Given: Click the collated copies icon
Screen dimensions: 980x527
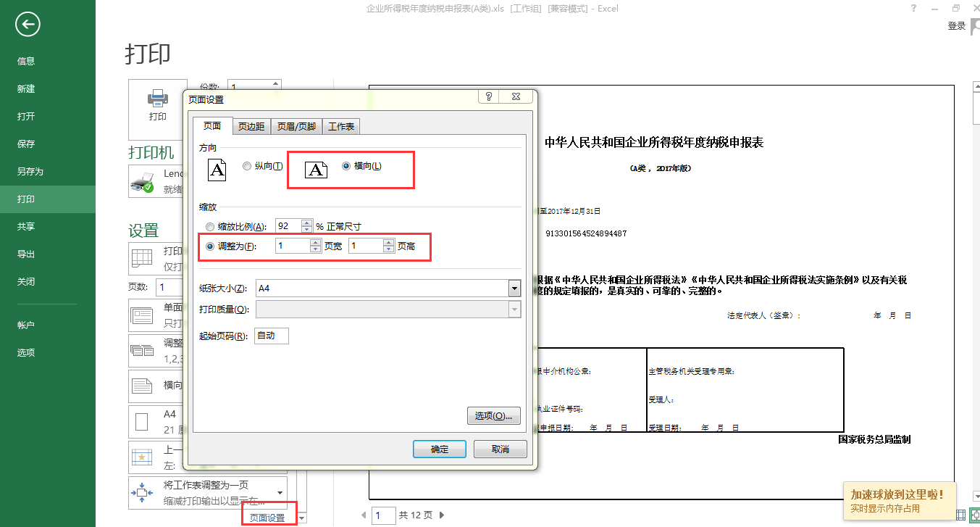Looking at the screenshot, I should (141, 351).
